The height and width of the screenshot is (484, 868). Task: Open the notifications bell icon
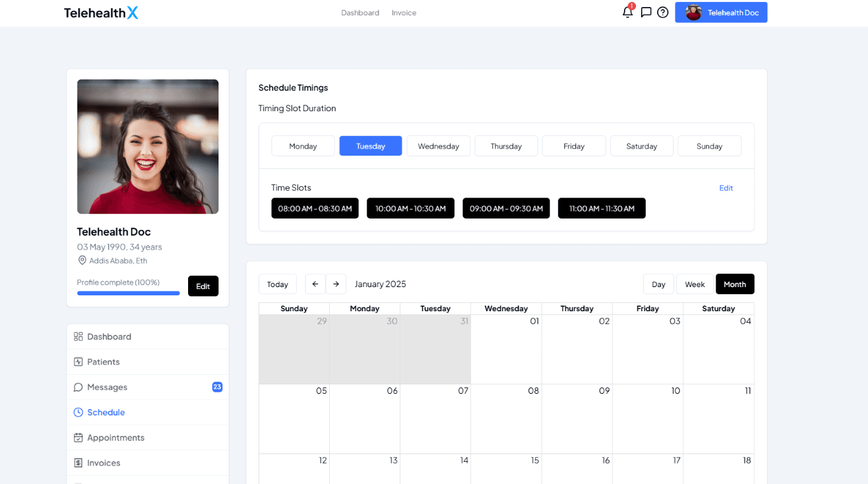(x=627, y=12)
